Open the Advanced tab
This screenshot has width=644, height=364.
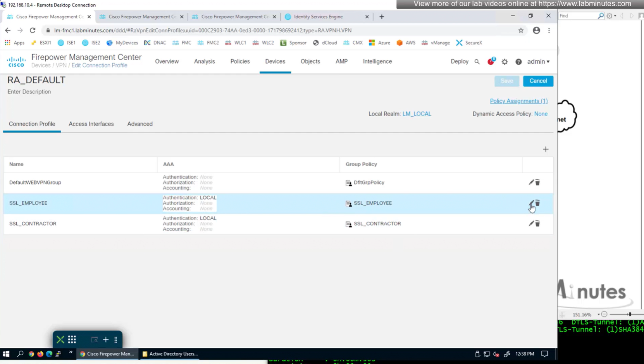click(x=140, y=124)
